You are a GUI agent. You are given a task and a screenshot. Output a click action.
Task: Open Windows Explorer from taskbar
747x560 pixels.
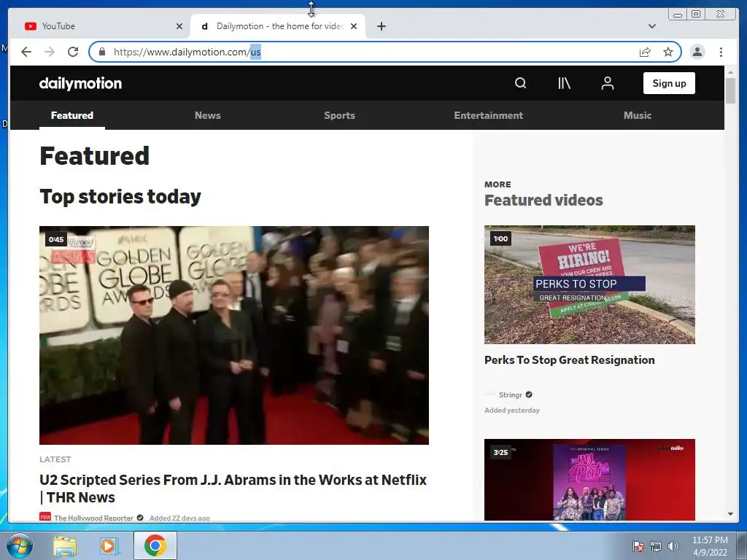tap(65, 546)
